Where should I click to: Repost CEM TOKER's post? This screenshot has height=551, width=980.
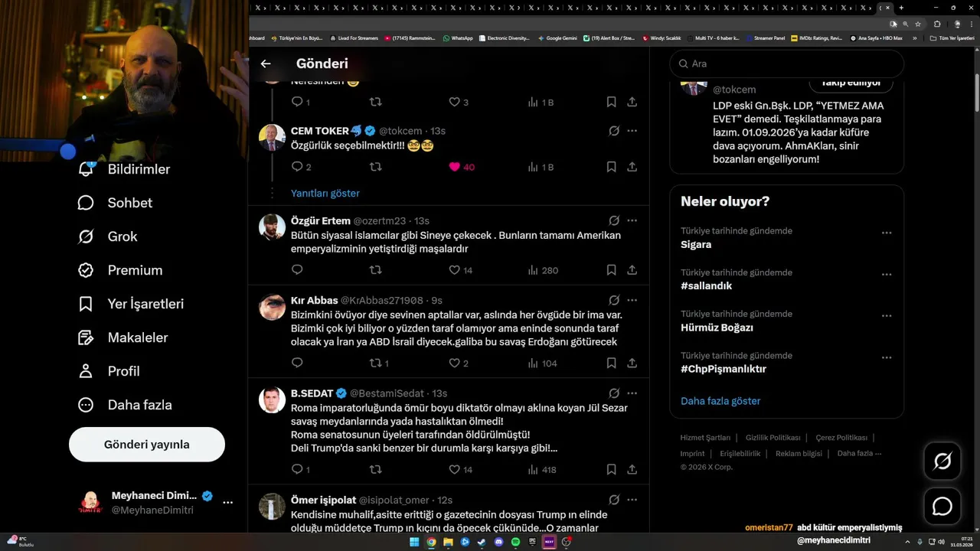[375, 167]
